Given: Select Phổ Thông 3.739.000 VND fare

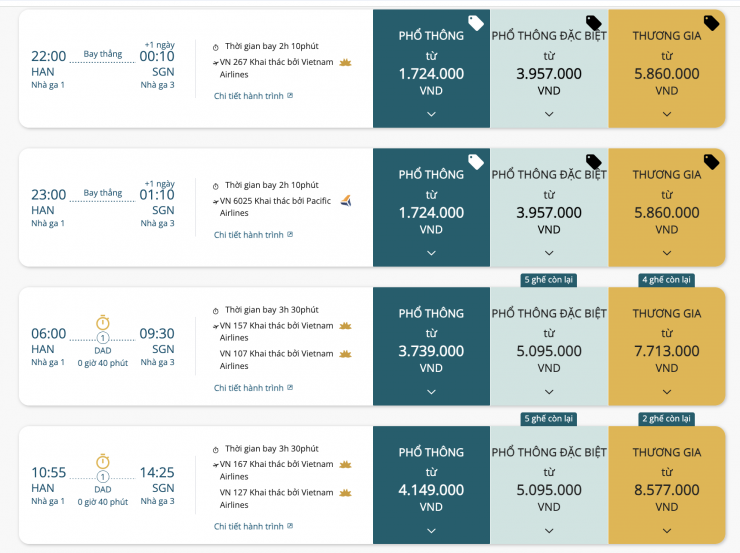Looking at the screenshot, I should pos(431,351).
